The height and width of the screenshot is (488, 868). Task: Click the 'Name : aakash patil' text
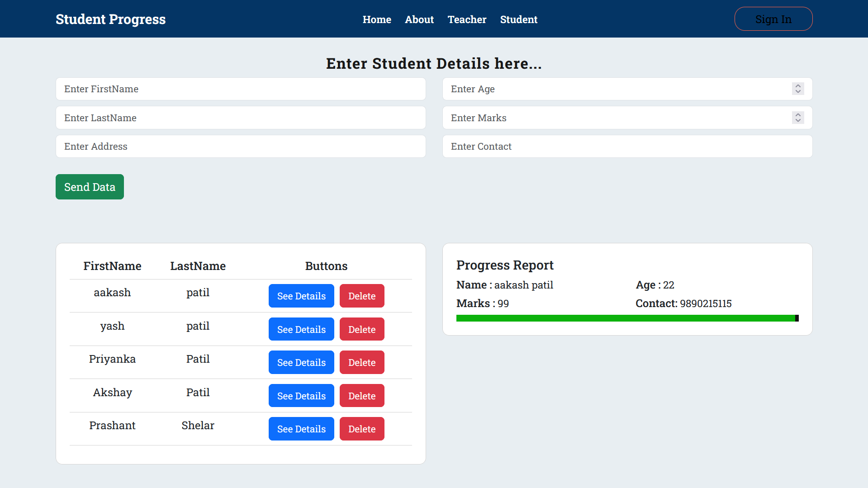[x=505, y=285]
